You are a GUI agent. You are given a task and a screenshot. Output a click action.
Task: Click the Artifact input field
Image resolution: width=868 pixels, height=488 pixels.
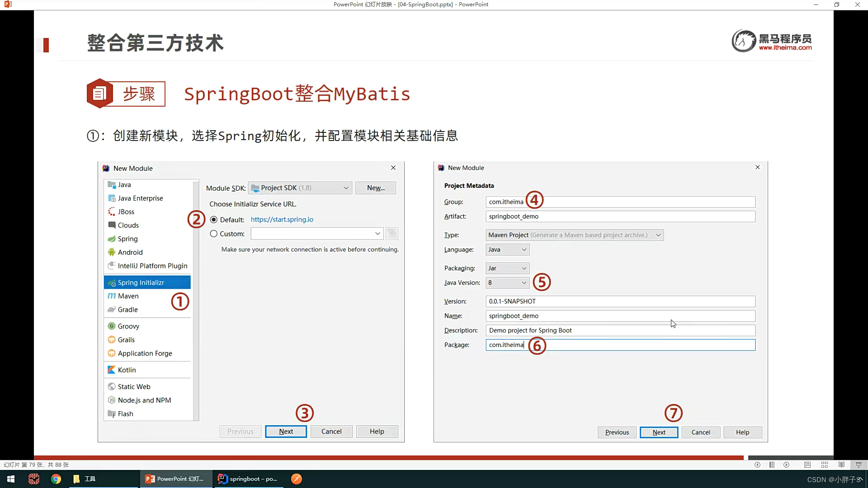(620, 216)
